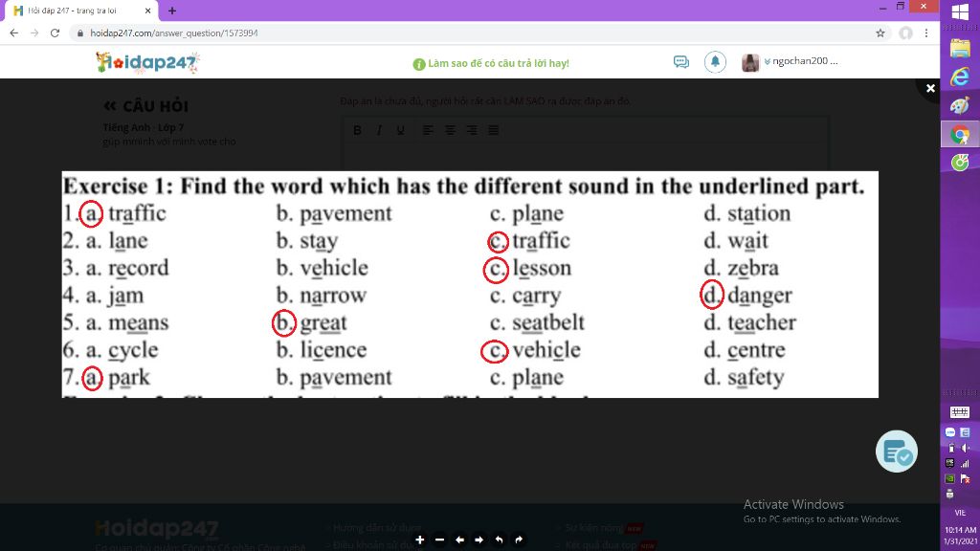Open the Chrome three-dot menu

coord(926,33)
